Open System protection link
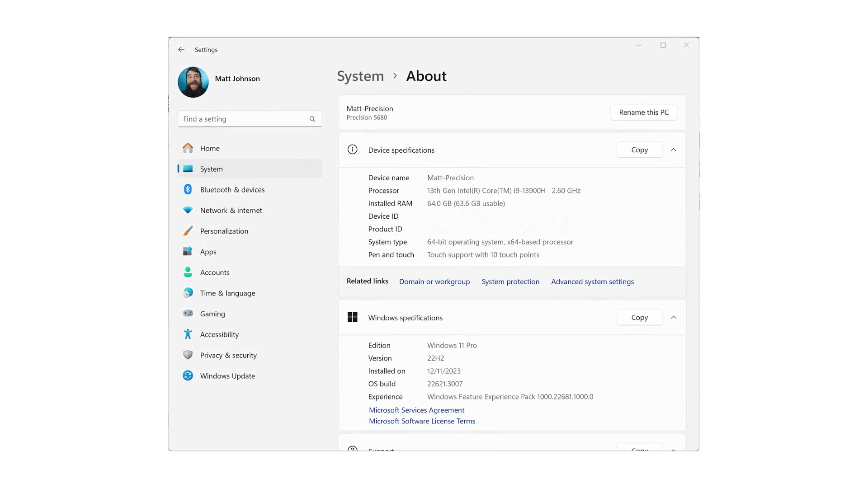This screenshot has height=488, width=868. (x=510, y=282)
